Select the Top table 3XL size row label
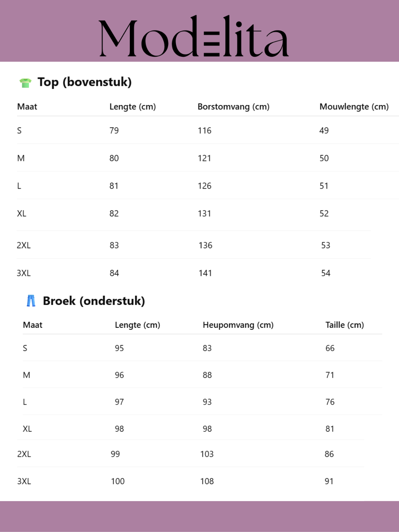Screen dimensions: 399x532 pyautogui.click(x=24, y=273)
